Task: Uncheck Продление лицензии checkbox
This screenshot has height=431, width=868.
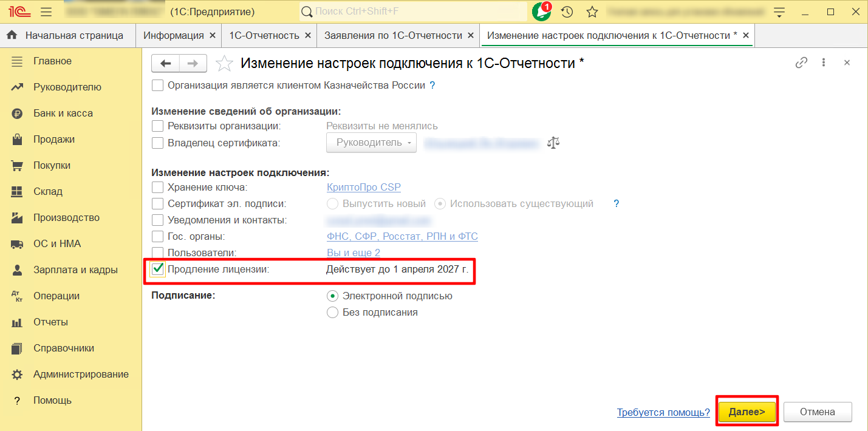Action: coord(158,269)
